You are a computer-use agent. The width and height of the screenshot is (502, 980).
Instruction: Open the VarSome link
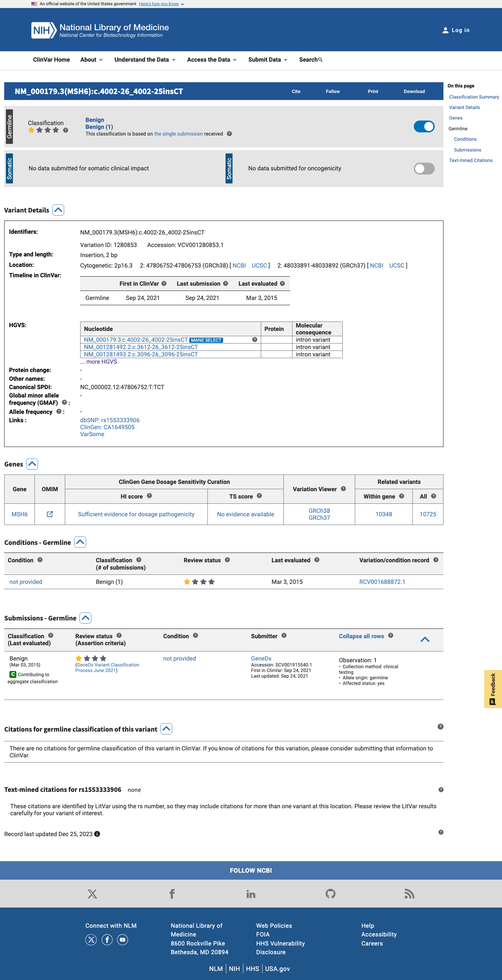[92, 434]
